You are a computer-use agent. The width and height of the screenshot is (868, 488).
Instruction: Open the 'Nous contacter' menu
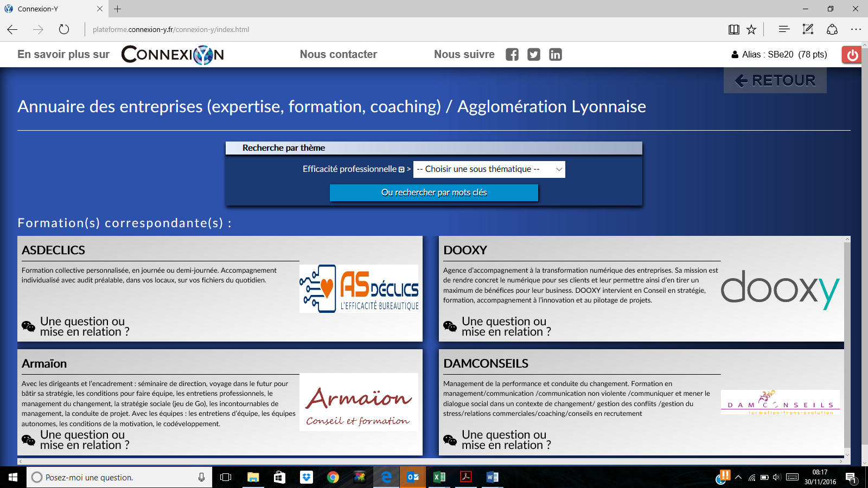[x=339, y=54]
